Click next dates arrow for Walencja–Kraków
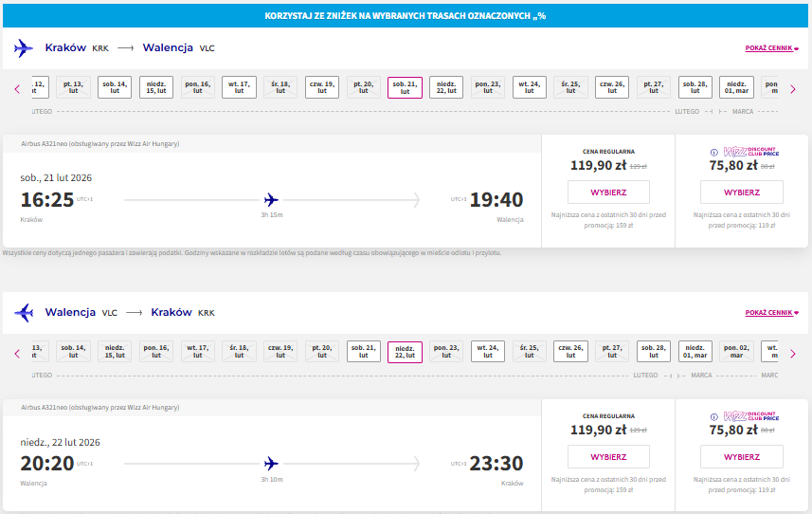Viewport: 812px width, 514px height. click(x=793, y=354)
